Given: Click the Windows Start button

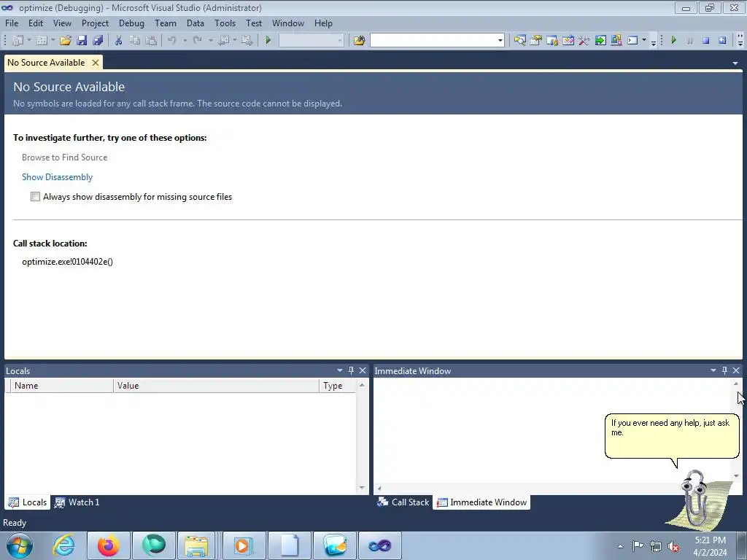Looking at the screenshot, I should point(20,545).
